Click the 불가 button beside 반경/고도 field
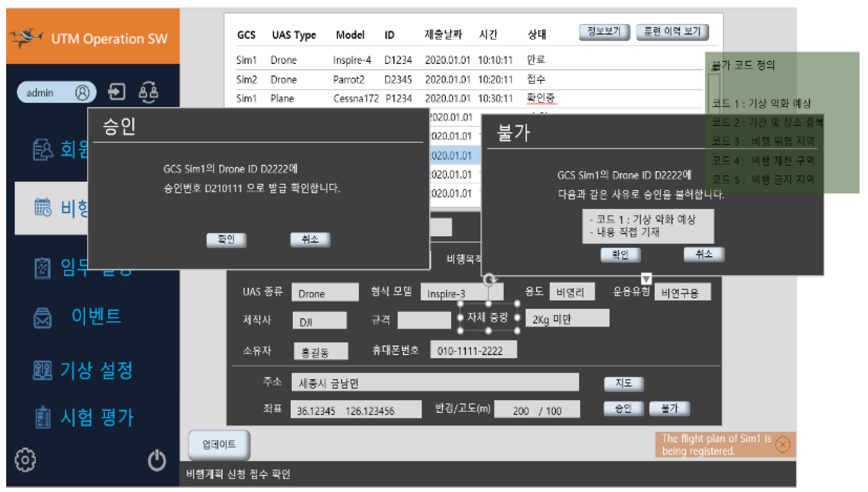Viewport: 868px width, 492px height. [669, 409]
